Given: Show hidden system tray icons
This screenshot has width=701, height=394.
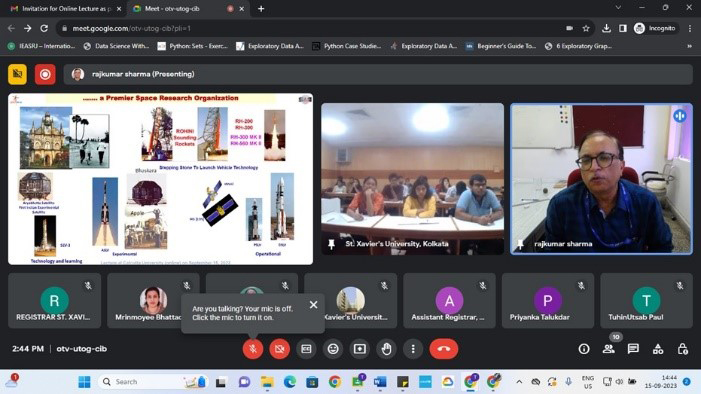Looking at the screenshot, I should tap(519, 382).
